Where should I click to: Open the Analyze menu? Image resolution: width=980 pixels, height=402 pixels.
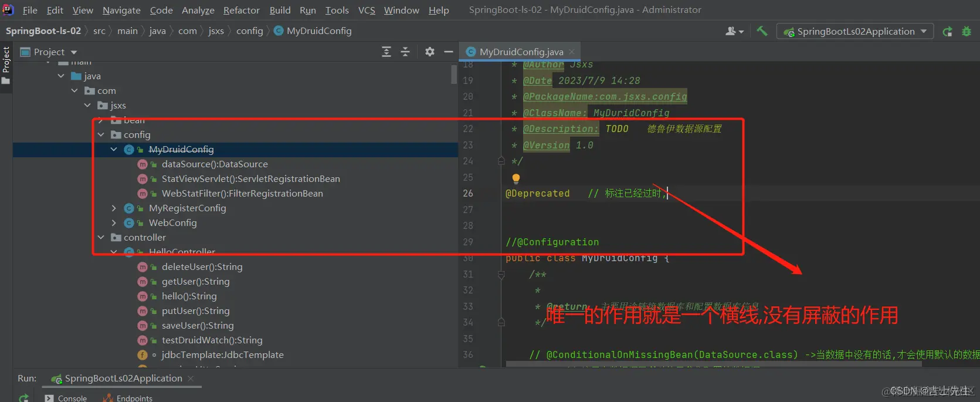pos(198,10)
